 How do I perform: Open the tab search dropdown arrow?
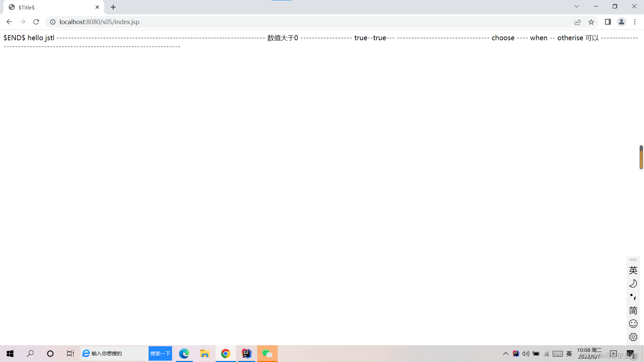(577, 6)
